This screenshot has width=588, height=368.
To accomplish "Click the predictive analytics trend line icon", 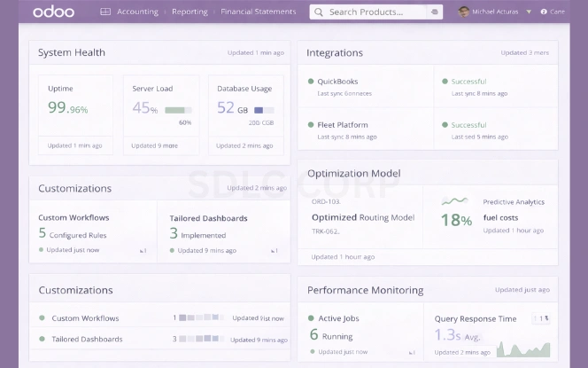I will [x=455, y=201].
